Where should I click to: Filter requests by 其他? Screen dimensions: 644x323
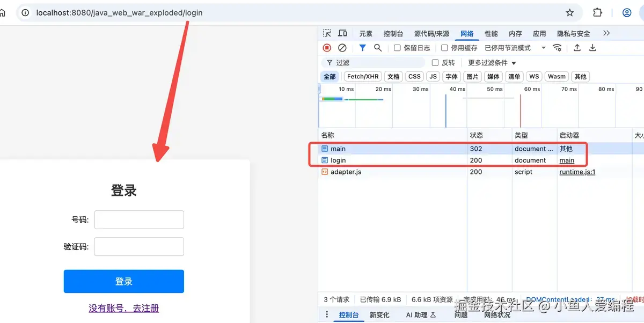click(x=580, y=77)
